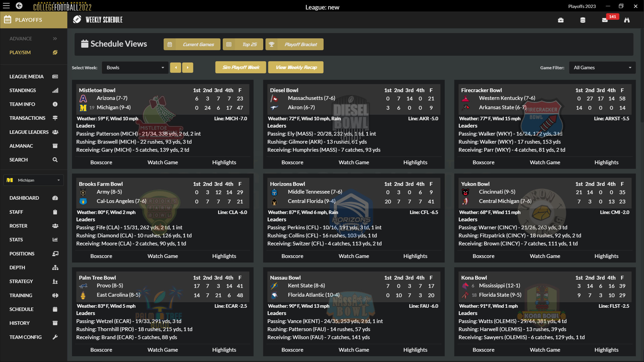This screenshot has height=362, width=644.
Task: Open the briefcase icon in the top bar
Action: point(561,20)
